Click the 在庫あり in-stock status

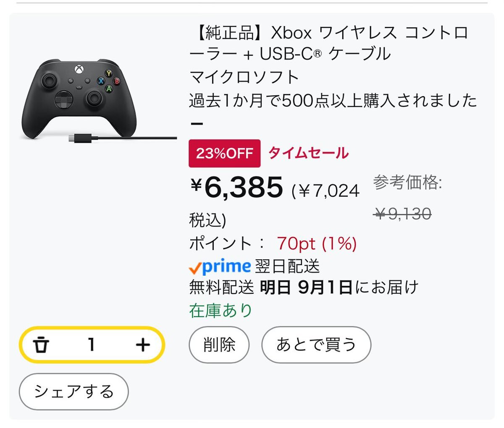pyautogui.click(x=221, y=311)
